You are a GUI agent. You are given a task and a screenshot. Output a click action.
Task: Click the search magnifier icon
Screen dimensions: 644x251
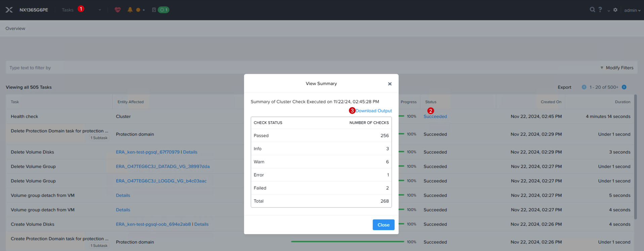coord(592,9)
